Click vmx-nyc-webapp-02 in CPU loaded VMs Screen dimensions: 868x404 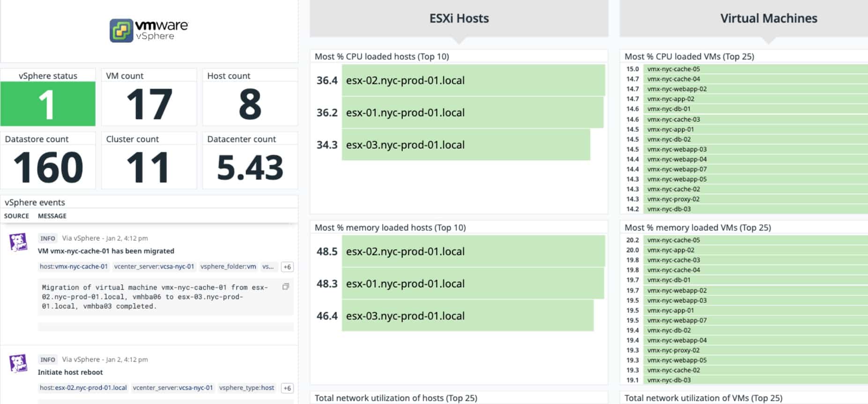(x=755, y=89)
